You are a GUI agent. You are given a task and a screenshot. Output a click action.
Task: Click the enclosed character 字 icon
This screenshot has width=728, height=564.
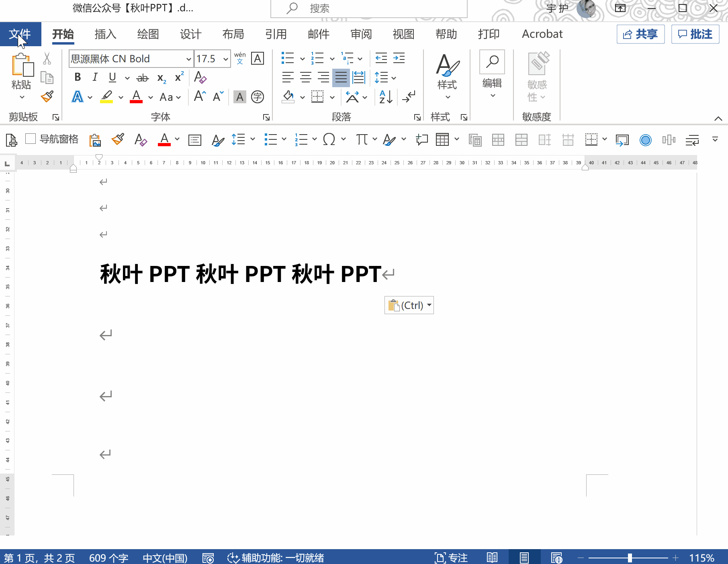(x=258, y=97)
